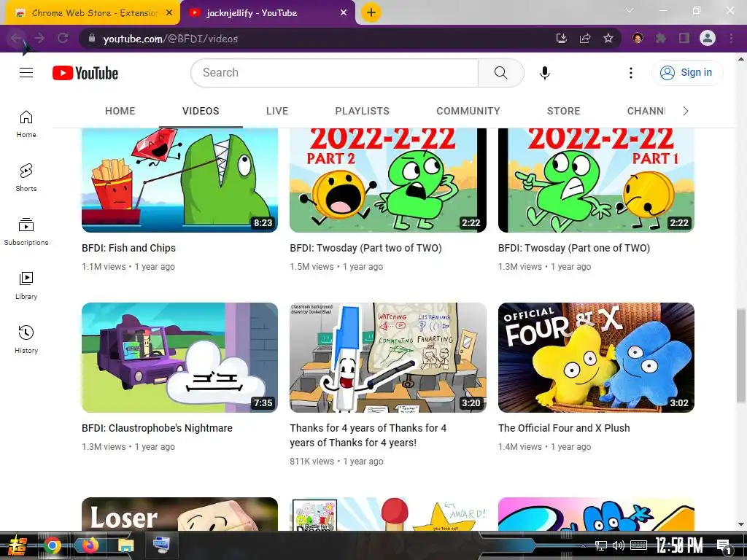Click the classroom pen video thumbnail
Viewport: 747px width, 560px height.
[x=388, y=357]
